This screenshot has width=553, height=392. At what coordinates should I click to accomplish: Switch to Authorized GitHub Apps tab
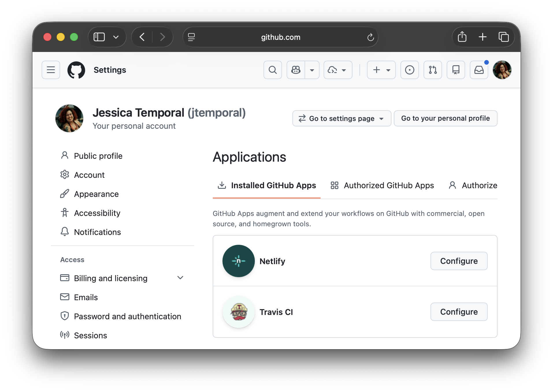[382, 185]
